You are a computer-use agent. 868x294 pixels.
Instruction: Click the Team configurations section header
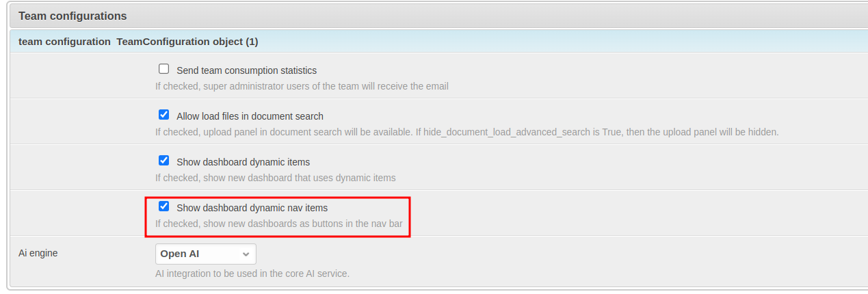(x=73, y=16)
